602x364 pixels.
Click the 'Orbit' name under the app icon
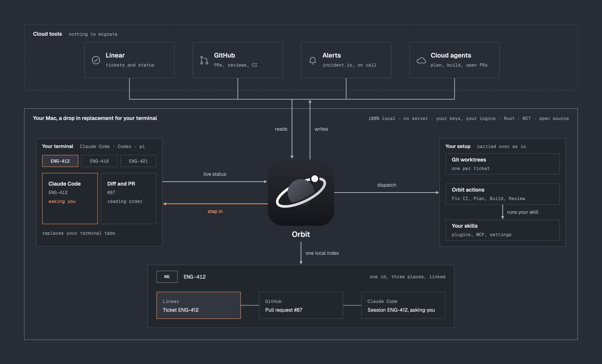301,234
